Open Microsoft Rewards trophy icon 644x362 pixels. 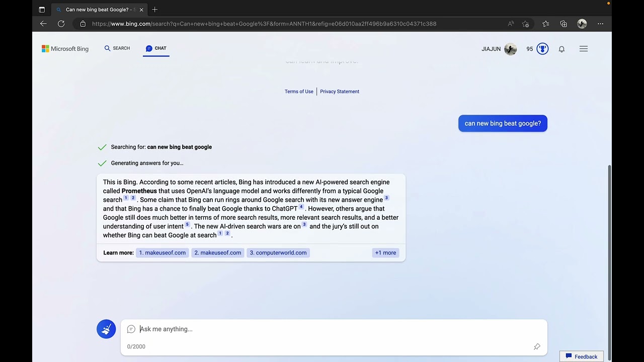tap(542, 49)
